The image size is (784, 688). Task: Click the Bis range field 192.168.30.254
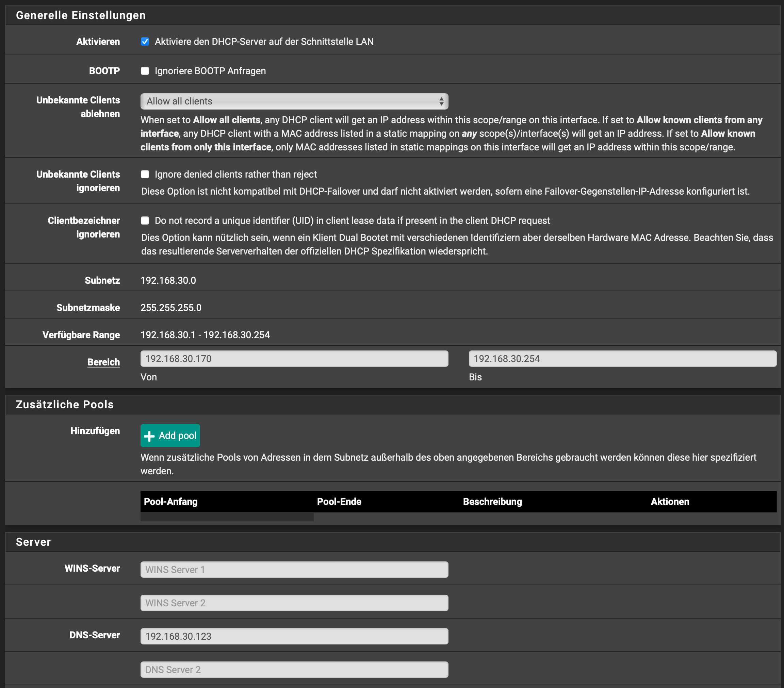(622, 359)
